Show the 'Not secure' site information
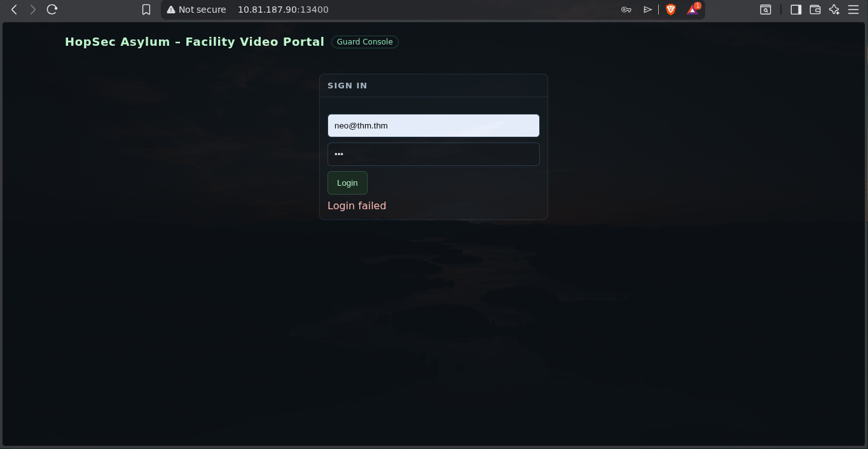The image size is (868, 449). pos(196,10)
